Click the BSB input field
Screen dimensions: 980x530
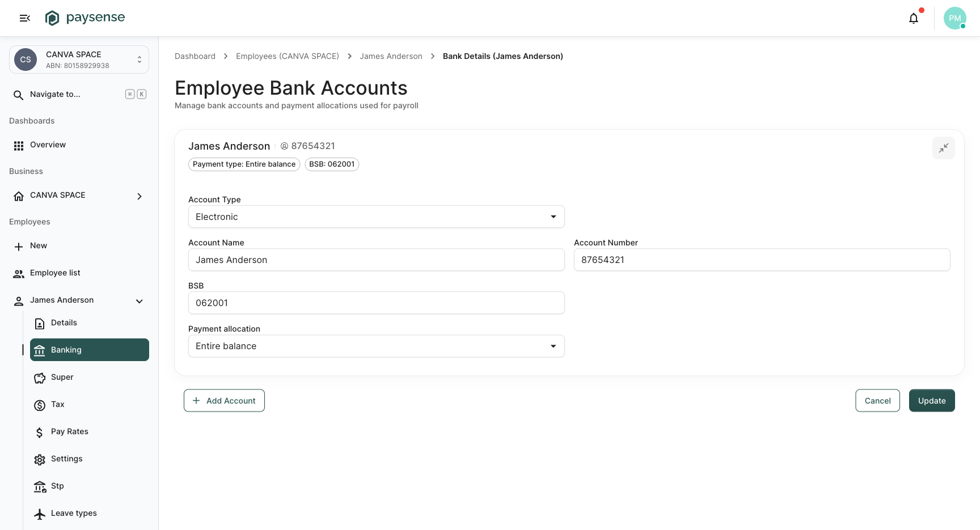377,303
